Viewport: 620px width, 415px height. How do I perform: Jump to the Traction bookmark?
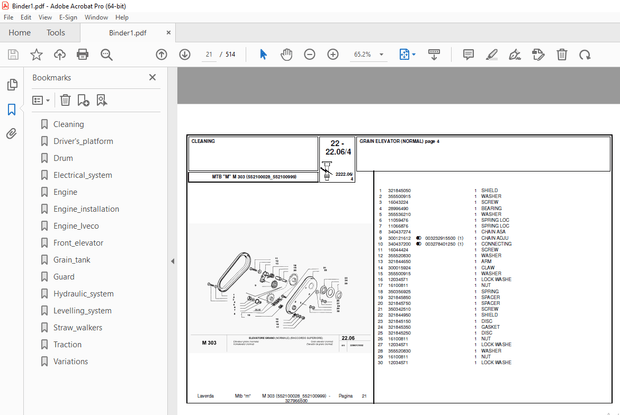[x=67, y=345]
